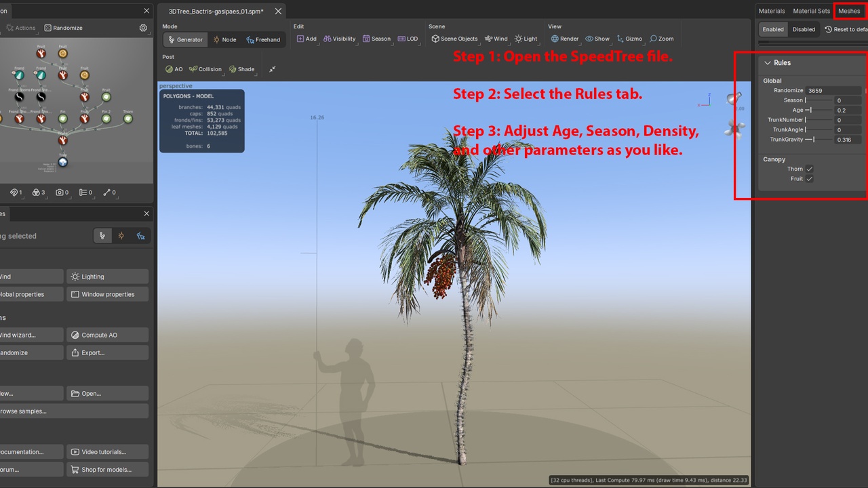Select the Disabled rules toggle

804,29
